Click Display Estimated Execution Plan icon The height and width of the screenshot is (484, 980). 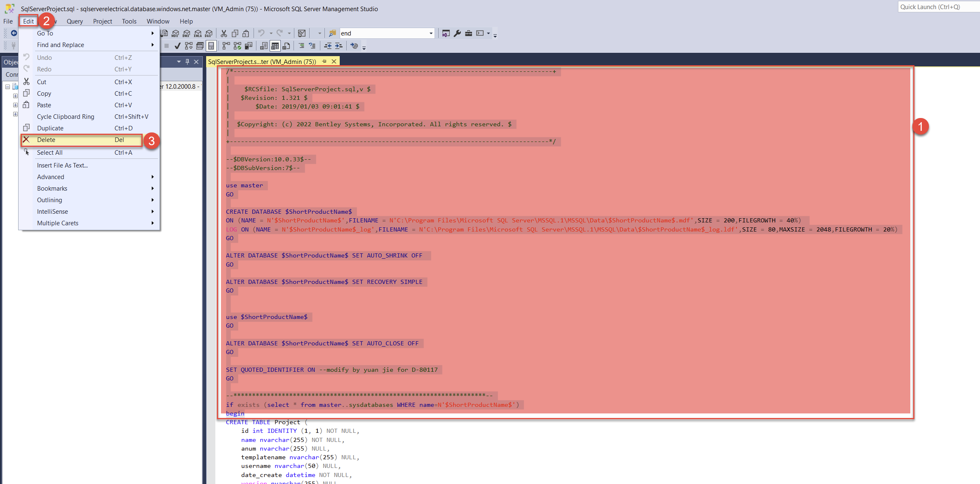(189, 46)
